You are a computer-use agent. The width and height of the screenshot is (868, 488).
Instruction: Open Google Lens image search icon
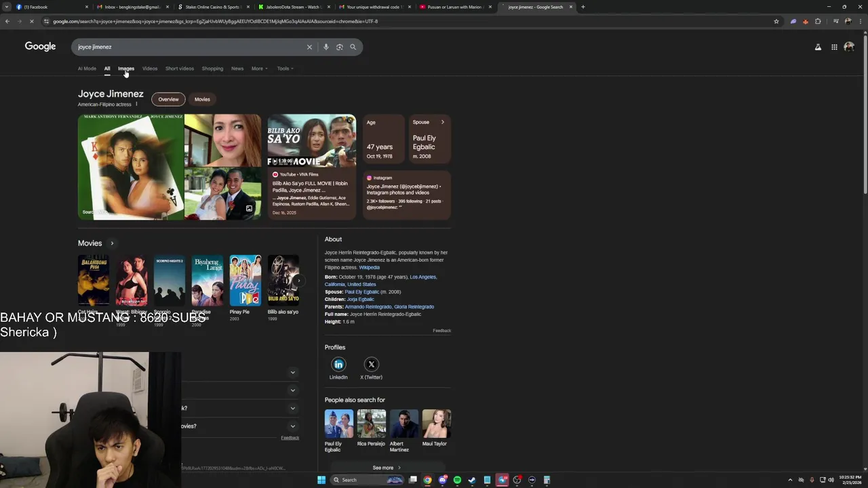click(x=340, y=47)
